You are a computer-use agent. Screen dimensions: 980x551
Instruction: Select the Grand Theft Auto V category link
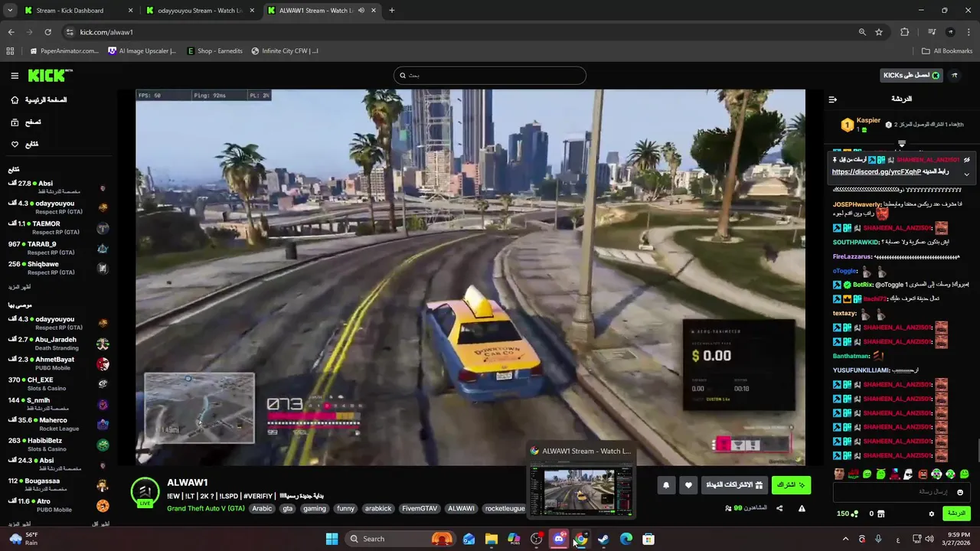point(206,508)
